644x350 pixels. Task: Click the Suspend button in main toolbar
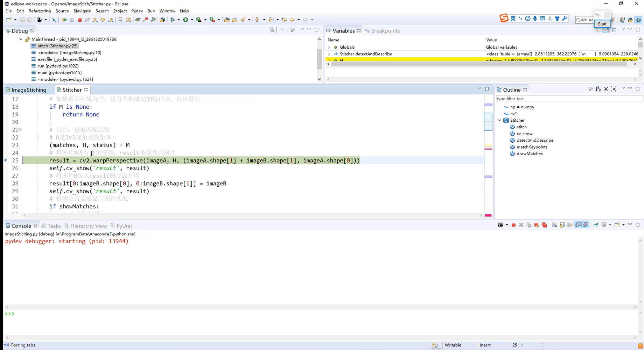click(x=72, y=20)
